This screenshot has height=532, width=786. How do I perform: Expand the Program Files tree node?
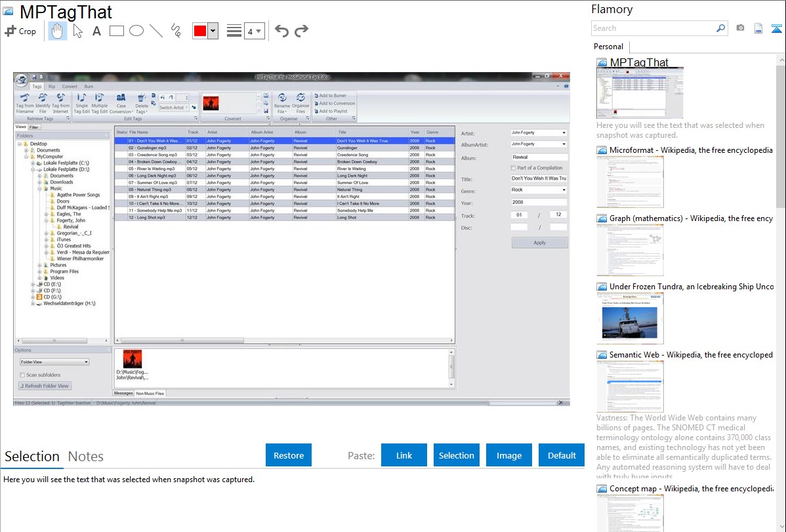[39, 272]
